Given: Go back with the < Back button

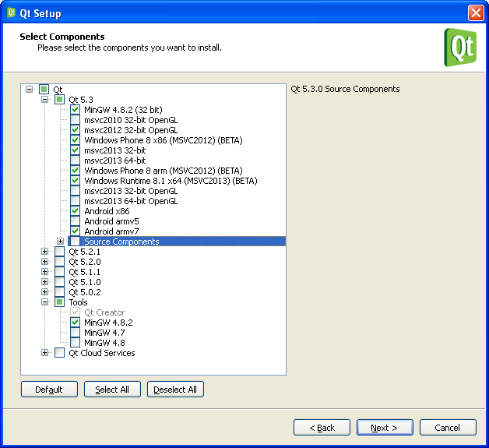Looking at the screenshot, I should (322, 428).
